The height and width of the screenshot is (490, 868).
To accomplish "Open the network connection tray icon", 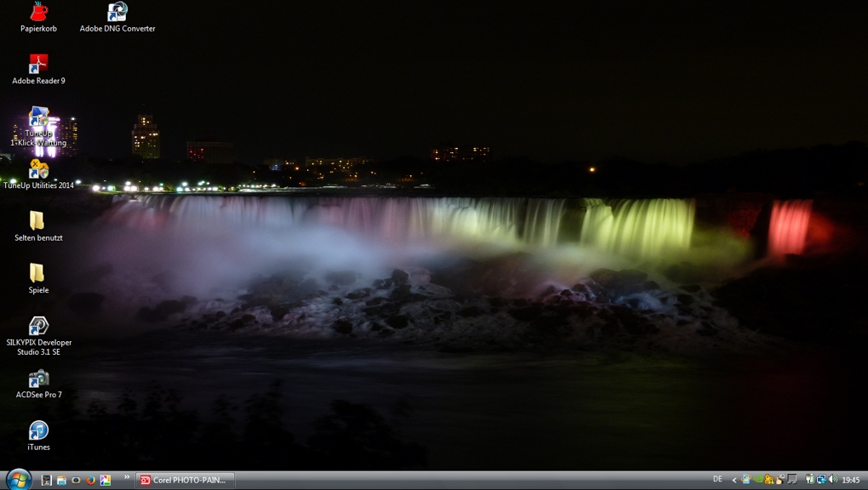I will (x=821, y=480).
